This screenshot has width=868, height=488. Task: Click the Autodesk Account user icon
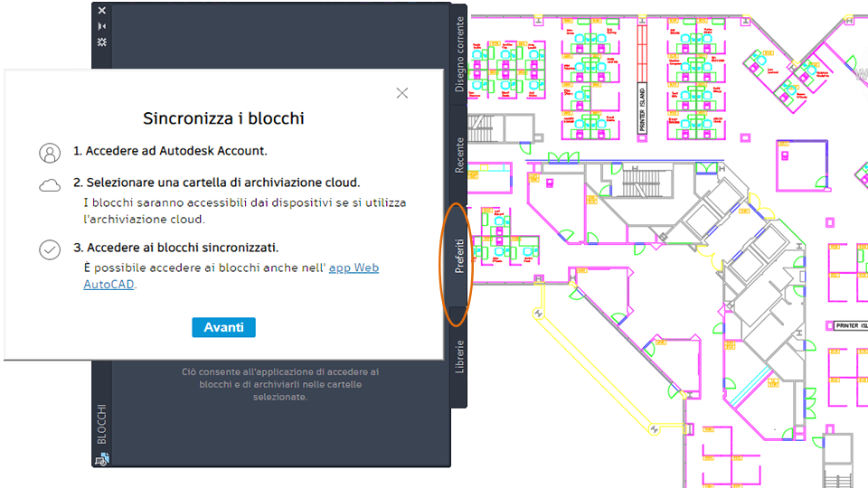pos(50,153)
